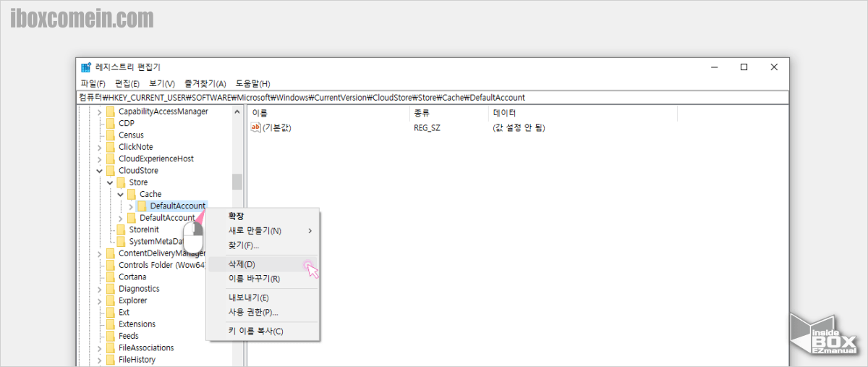Click the CloudExperienceHost folder icon
868x367 pixels.
pos(111,159)
